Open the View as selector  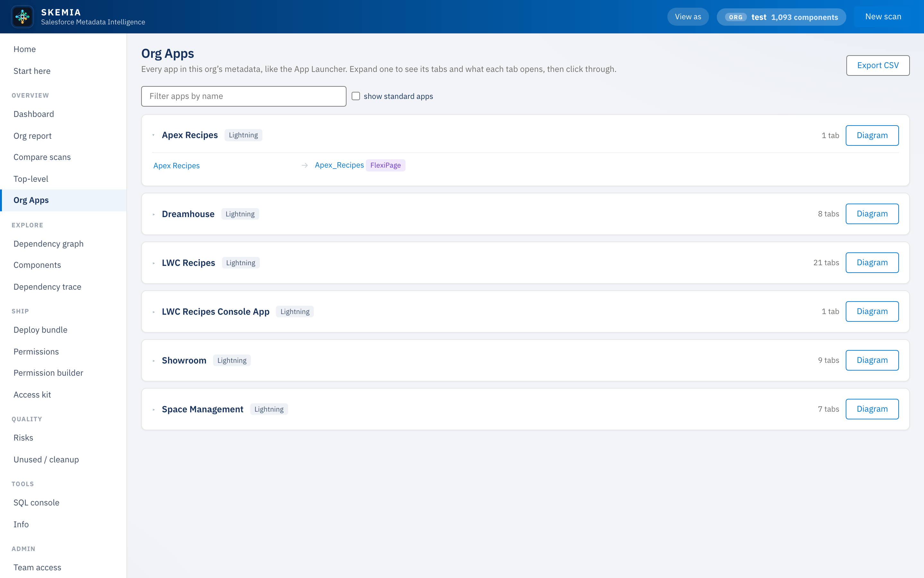coord(688,17)
